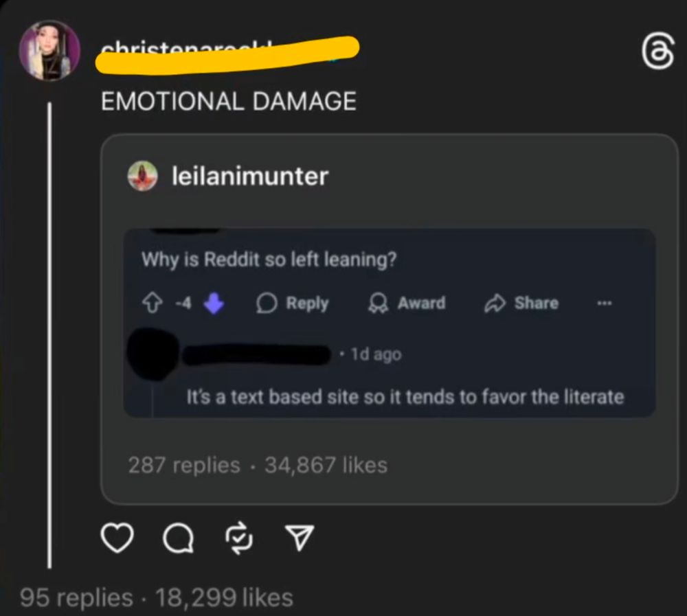Upvote the Reddit comment arrow

[153, 303]
